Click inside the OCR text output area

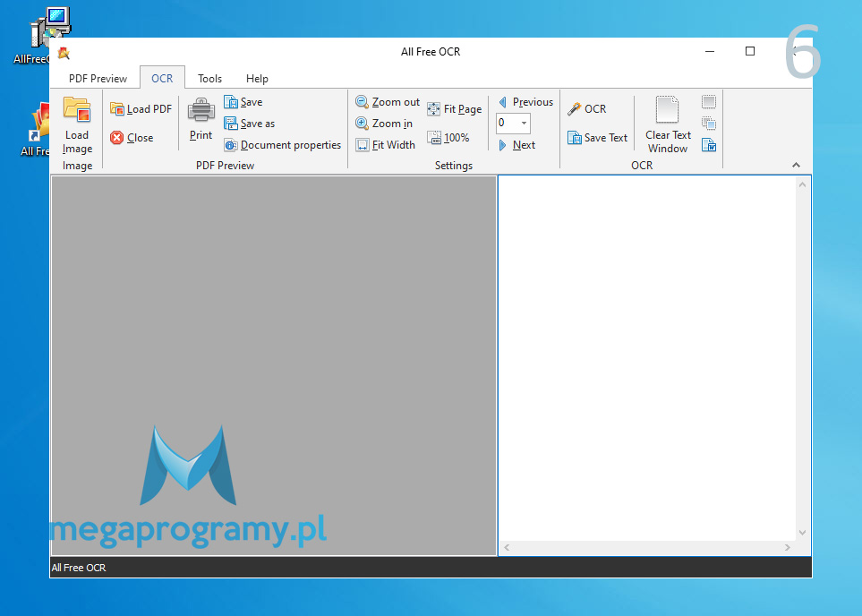coord(647,358)
